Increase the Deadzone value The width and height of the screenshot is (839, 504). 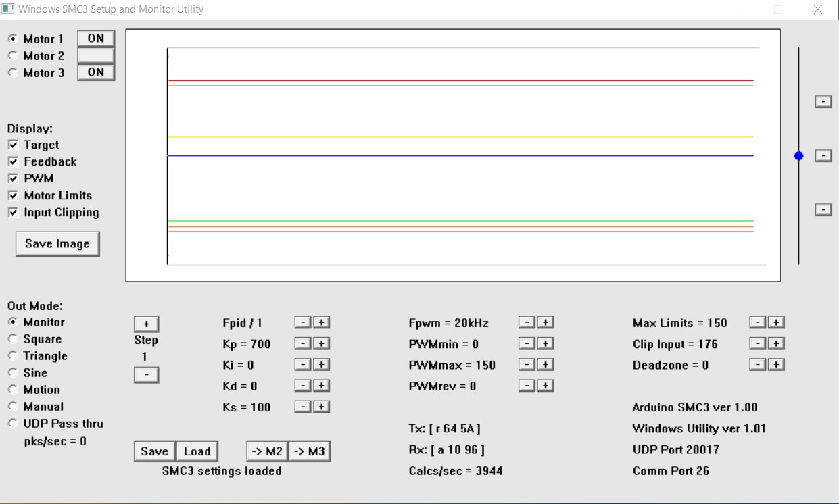point(776,365)
